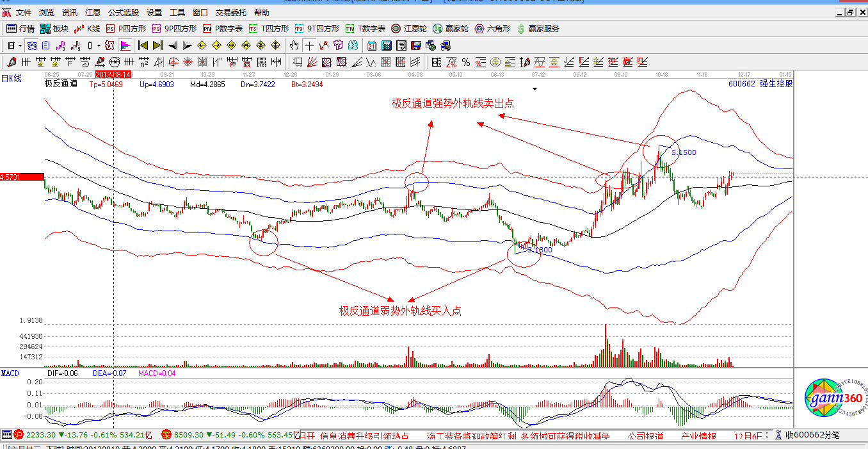Expand the 日 period dropdown
The image size is (868, 449).
(x=19, y=45)
